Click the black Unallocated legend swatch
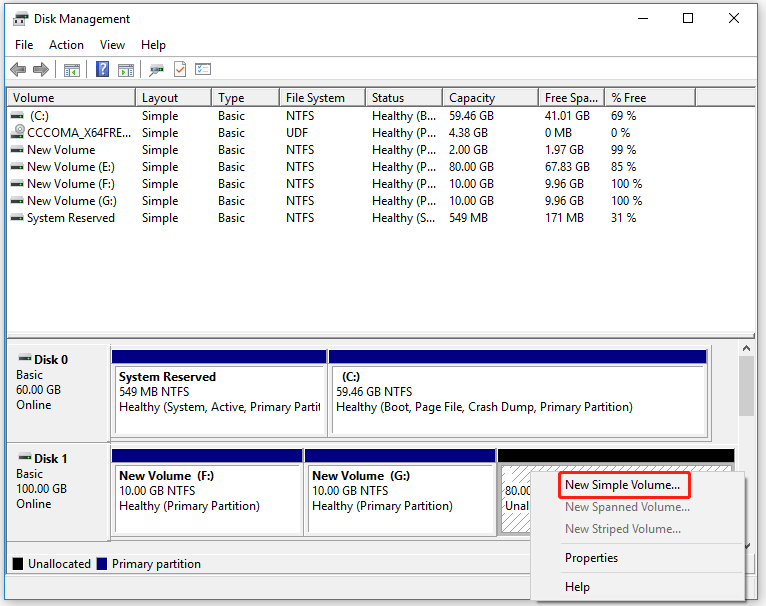 click(18, 563)
